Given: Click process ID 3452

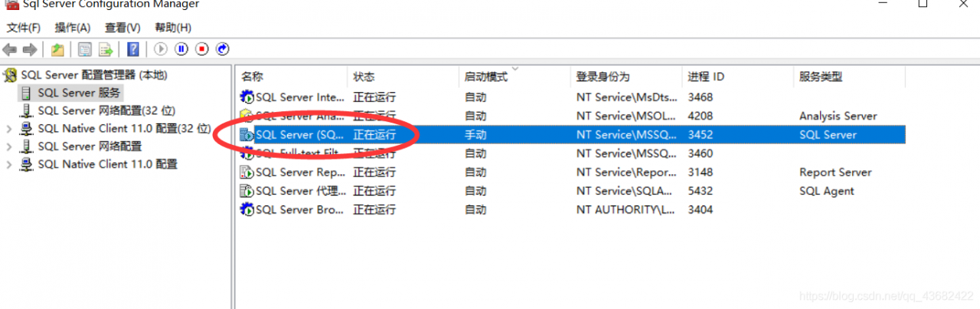Looking at the screenshot, I should [x=701, y=135].
